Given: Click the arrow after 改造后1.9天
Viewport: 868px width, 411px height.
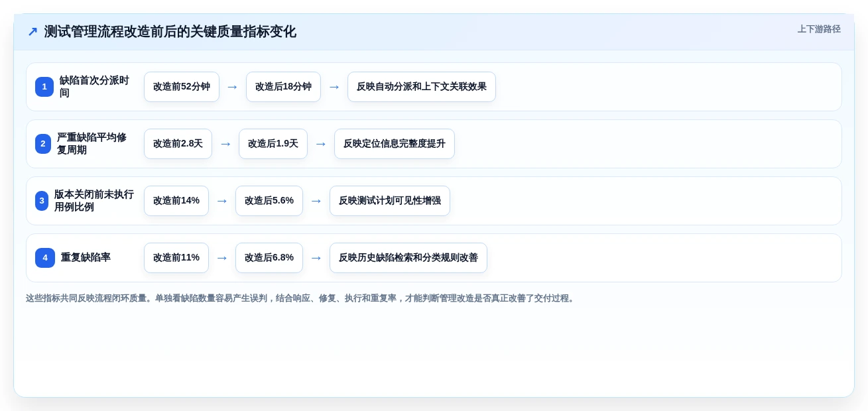Looking at the screenshot, I should pos(321,144).
